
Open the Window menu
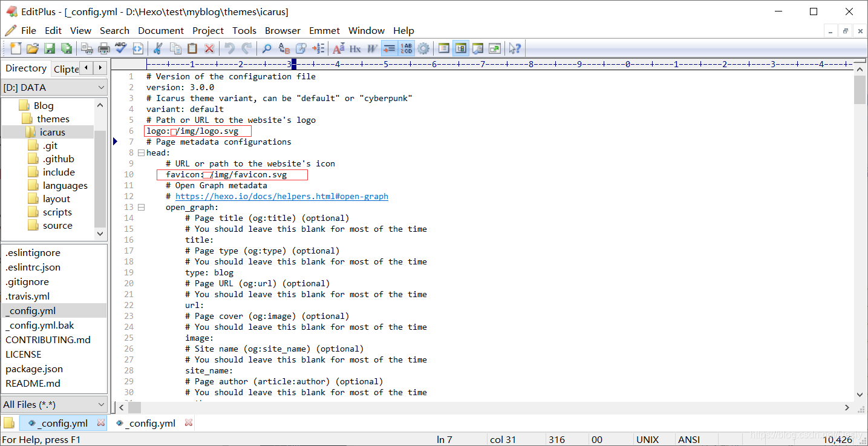pos(366,30)
